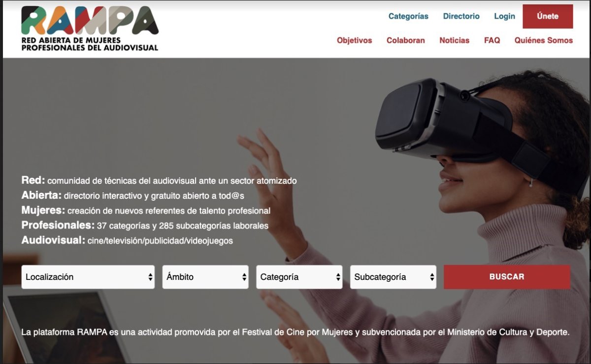Open the Noticias section
Image resolution: width=591 pixels, height=364 pixels.
pyautogui.click(x=454, y=40)
